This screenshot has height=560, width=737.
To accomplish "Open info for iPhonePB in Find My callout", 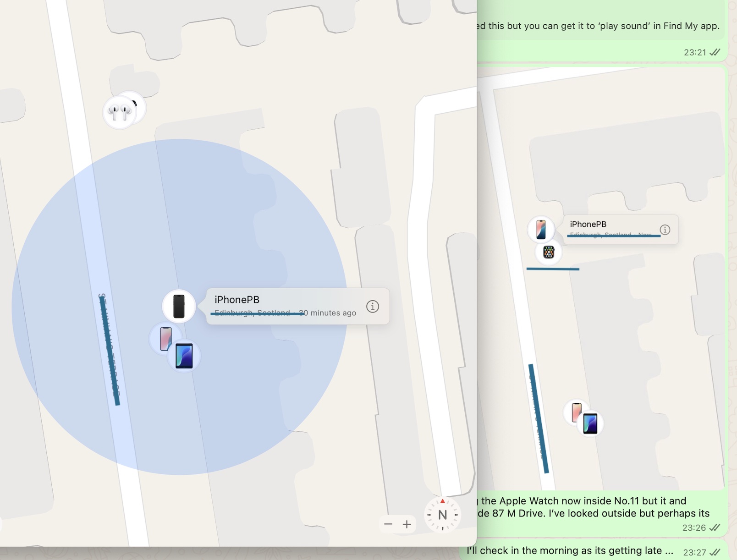I will [373, 306].
